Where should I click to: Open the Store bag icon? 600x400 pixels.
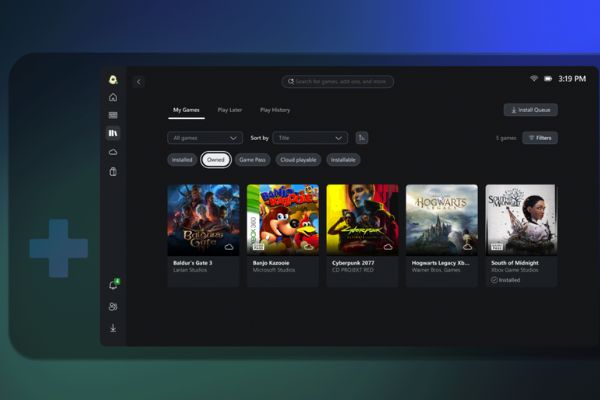[113, 171]
